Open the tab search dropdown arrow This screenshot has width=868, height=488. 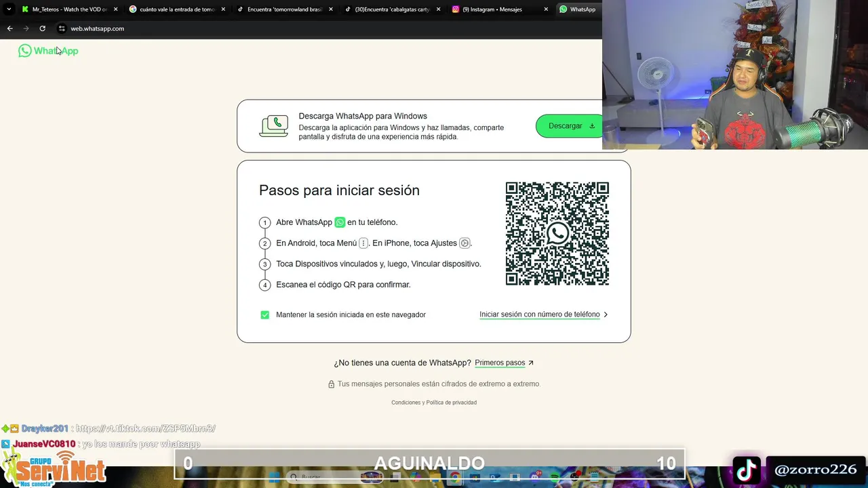[9, 9]
